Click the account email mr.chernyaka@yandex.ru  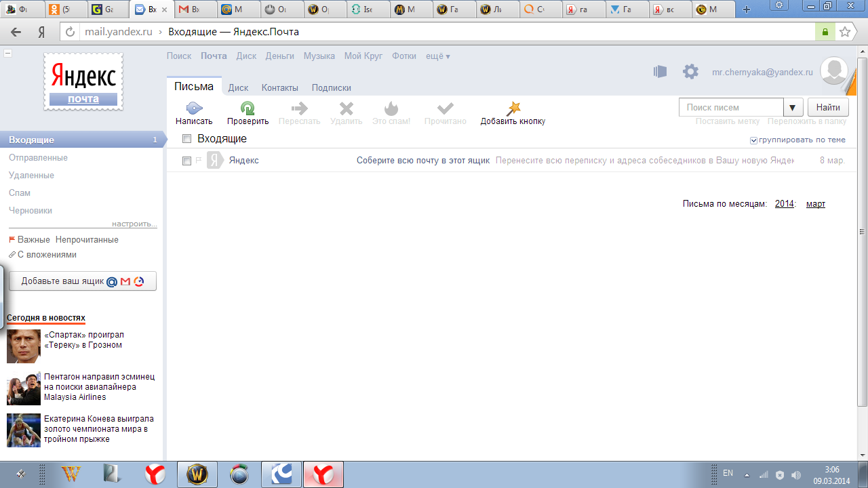[762, 73]
